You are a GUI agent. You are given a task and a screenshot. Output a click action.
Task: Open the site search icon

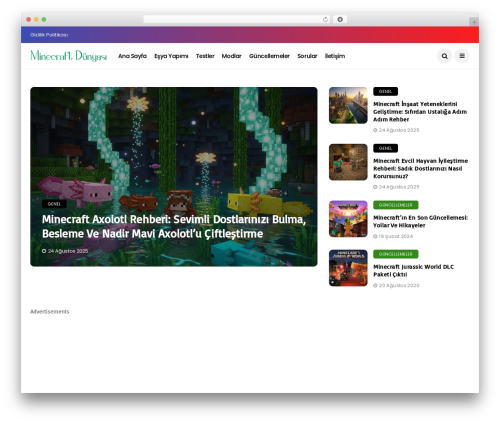point(444,56)
